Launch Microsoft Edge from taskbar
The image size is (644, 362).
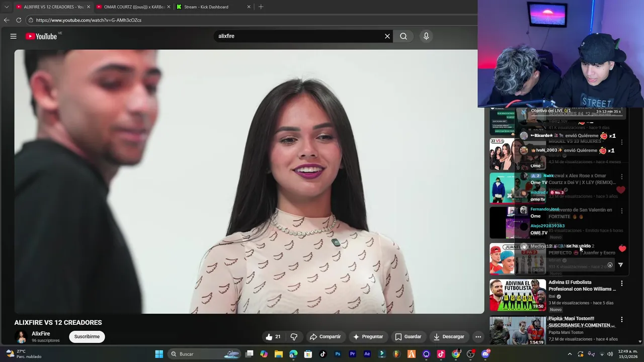click(293, 354)
